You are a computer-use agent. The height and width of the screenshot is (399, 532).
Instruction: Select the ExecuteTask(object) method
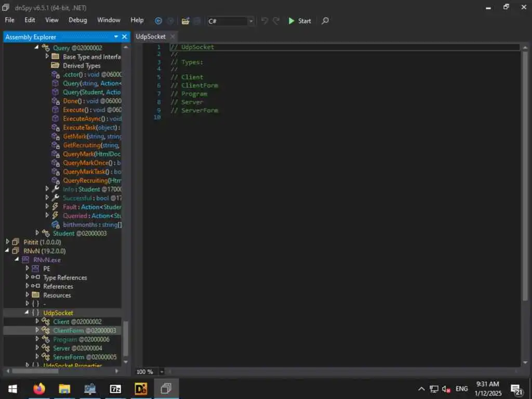click(x=91, y=127)
